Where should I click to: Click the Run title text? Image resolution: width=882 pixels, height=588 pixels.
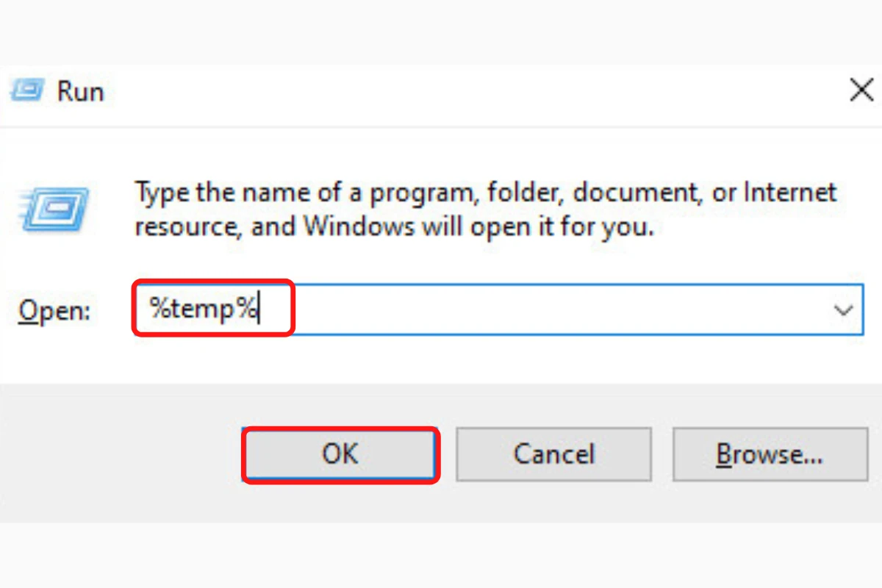pyautogui.click(x=81, y=91)
